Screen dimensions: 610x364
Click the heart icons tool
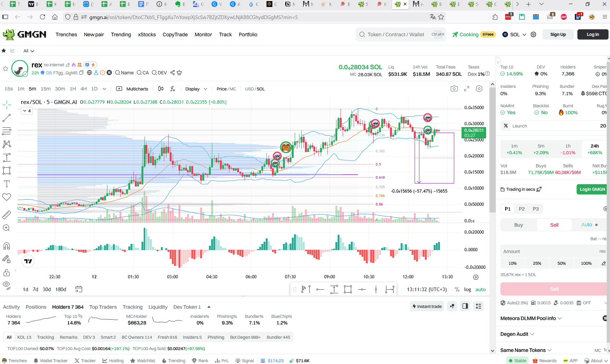[7, 197]
